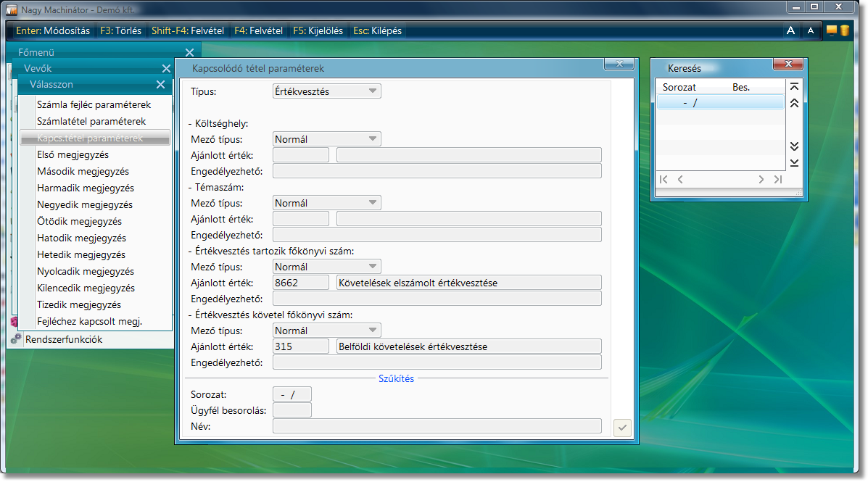Click the Szűkítés section link
Screen dimensions: 868x482
coord(396,378)
